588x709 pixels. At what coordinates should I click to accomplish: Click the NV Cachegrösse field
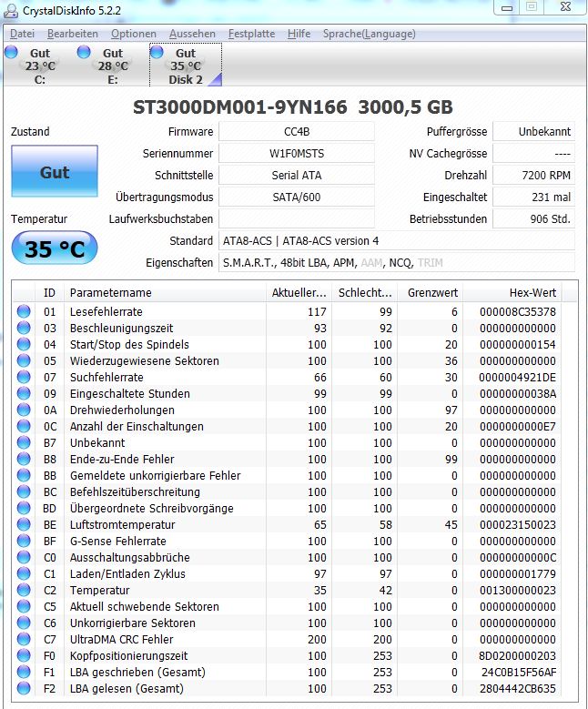tap(533, 153)
